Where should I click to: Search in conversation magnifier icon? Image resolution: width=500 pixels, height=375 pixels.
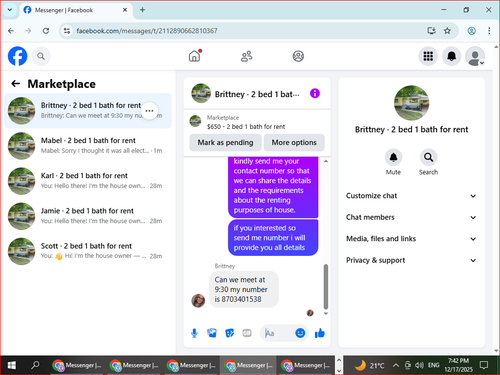coord(428,157)
